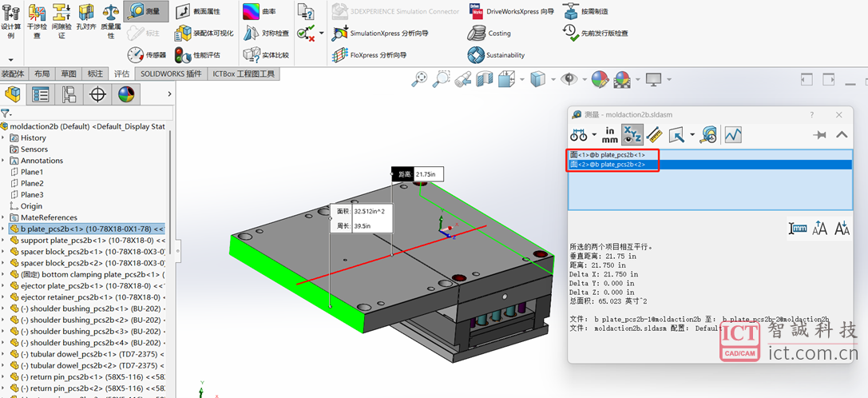Viewport: 868px width, 398px height.
Task: Increase font size in Measure dialog
Action: tap(820, 228)
